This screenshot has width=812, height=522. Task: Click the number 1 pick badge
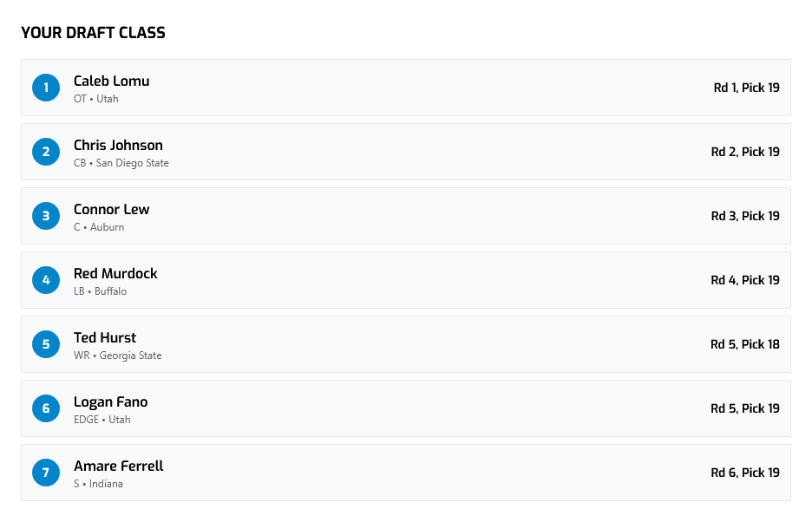tap(46, 88)
